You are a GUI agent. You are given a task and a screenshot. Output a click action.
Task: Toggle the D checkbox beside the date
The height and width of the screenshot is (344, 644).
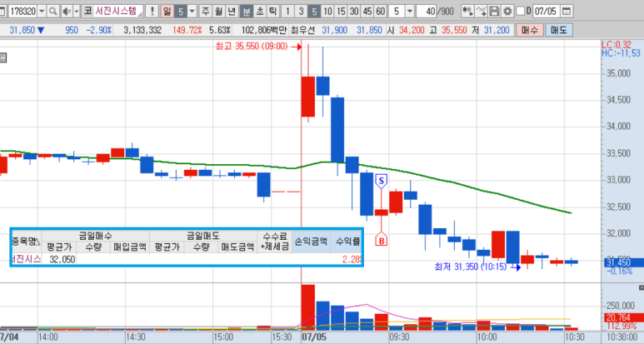point(522,11)
